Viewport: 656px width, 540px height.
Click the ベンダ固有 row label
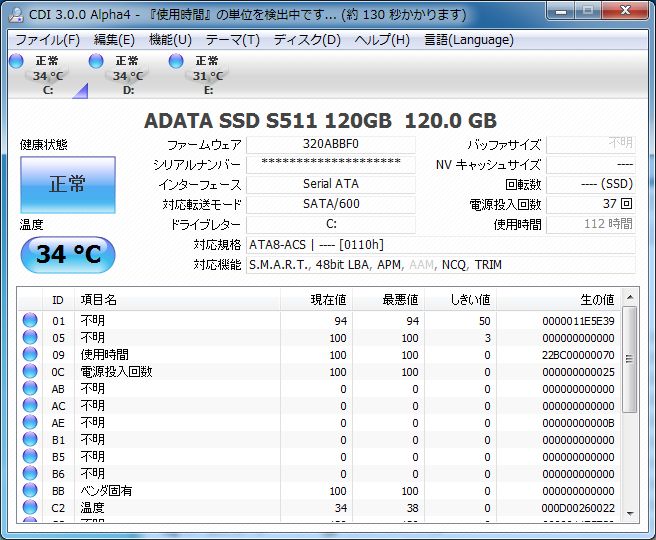[106, 491]
